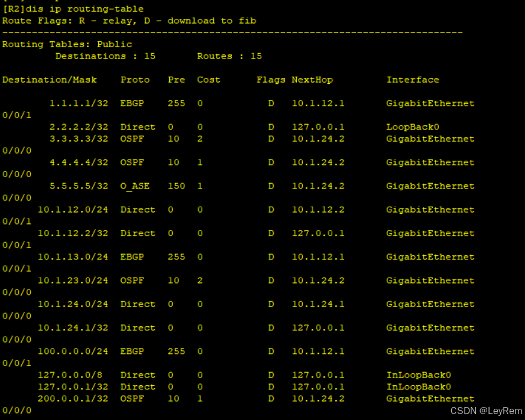Click the Proto column header
This screenshot has width=525, height=420.
pos(135,79)
